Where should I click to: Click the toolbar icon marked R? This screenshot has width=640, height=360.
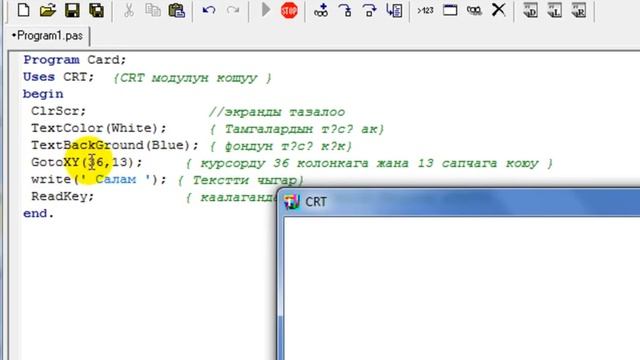click(579, 11)
